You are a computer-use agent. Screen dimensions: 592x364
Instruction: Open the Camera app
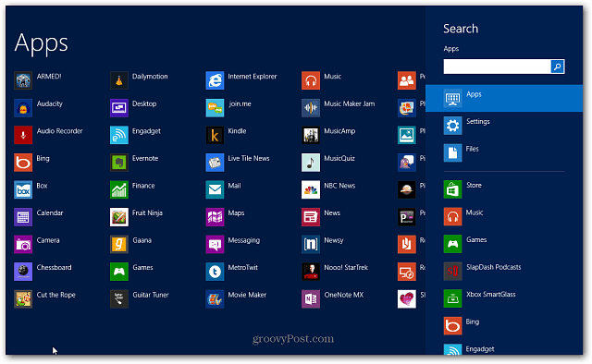click(x=23, y=245)
